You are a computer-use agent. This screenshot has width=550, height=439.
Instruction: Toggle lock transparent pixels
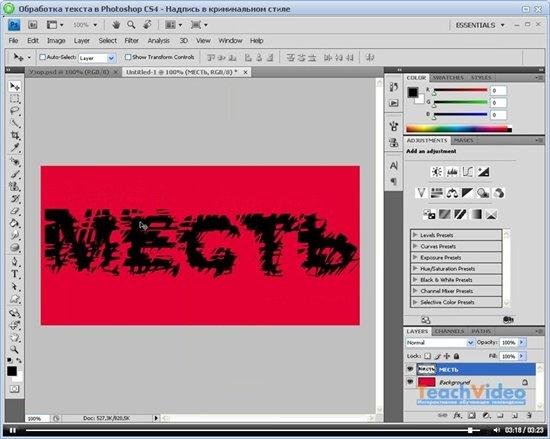pyautogui.click(x=427, y=356)
